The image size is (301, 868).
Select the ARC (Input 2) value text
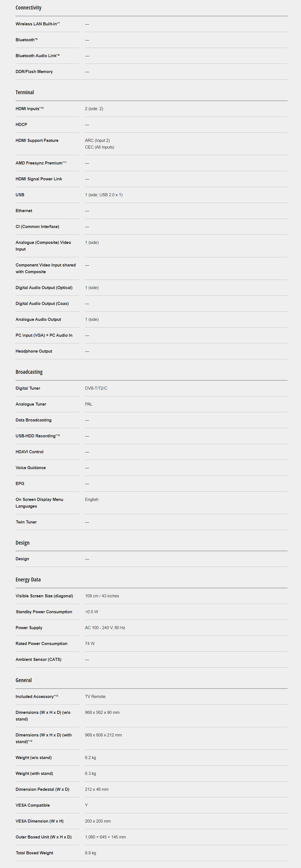point(97,140)
